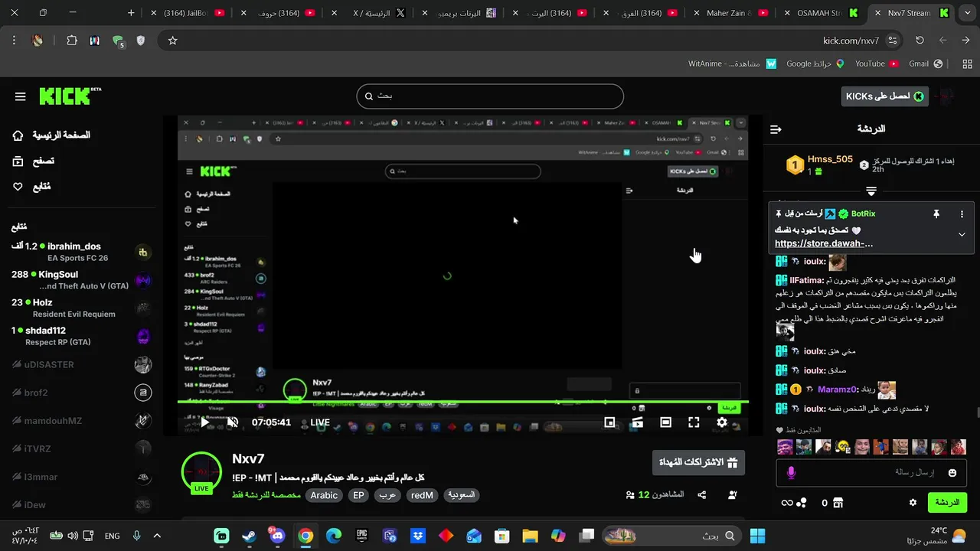Image resolution: width=980 pixels, height=551 pixels.
Task: Bookmark this page with the star icon
Action: tap(173, 41)
